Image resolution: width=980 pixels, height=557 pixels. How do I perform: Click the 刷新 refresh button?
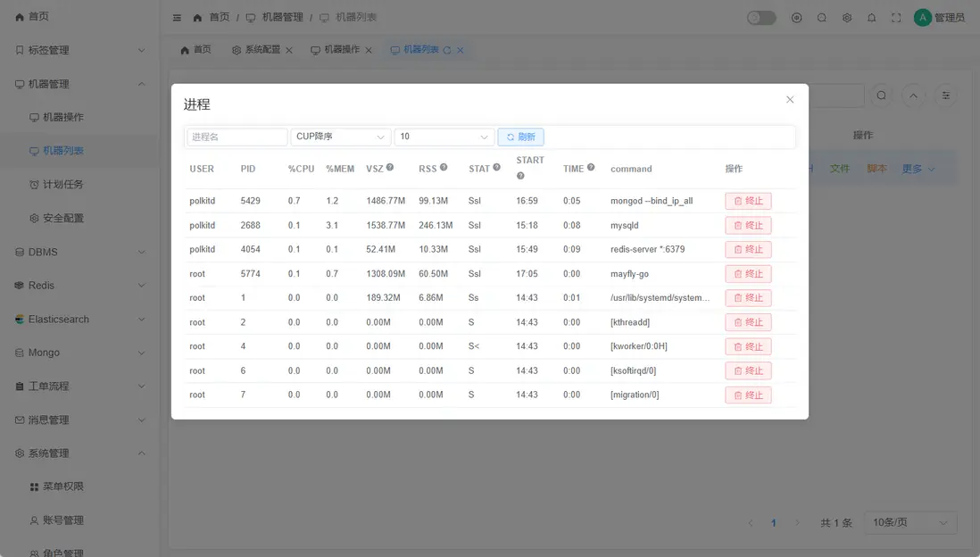tap(521, 137)
